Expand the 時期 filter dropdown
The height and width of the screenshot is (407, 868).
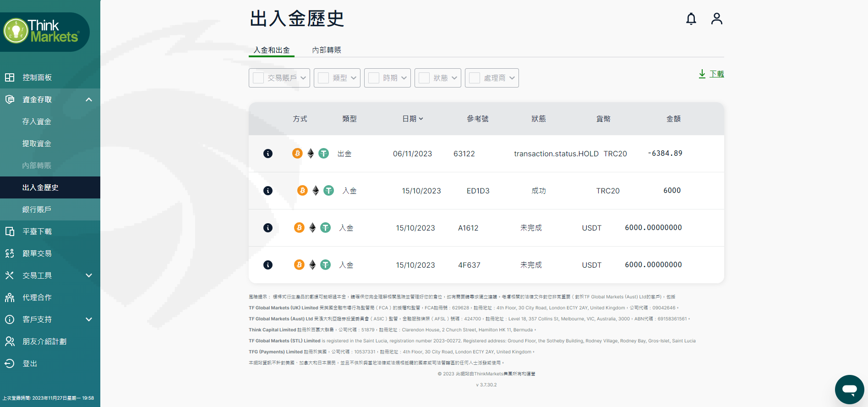pos(404,78)
